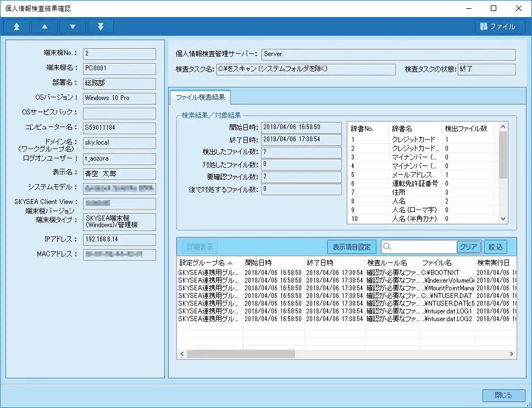The width and height of the screenshot is (532, 408).
Task: Click the 絞込 filter button
Action: (x=495, y=247)
